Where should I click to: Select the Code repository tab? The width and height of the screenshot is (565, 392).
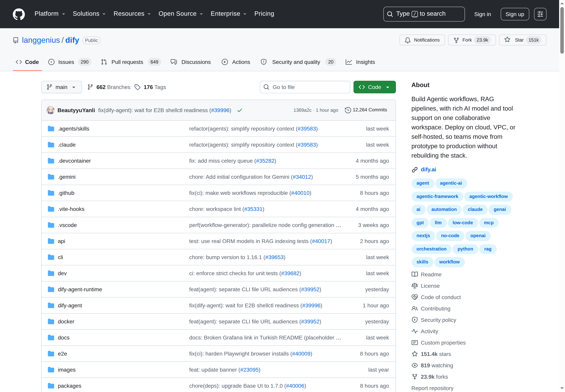pyautogui.click(x=27, y=62)
